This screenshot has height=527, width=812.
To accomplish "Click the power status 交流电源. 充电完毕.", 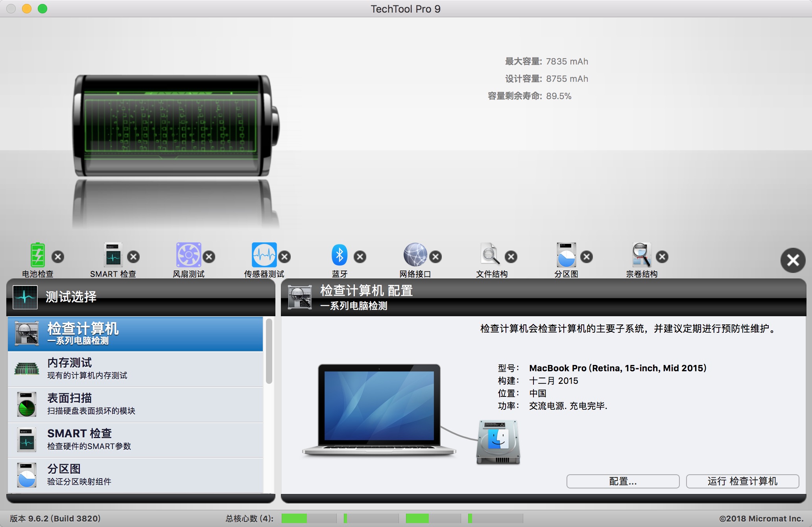I will 568,406.
